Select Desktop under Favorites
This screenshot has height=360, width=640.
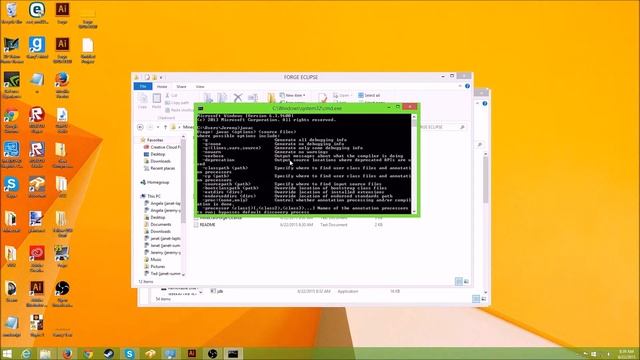point(155,154)
